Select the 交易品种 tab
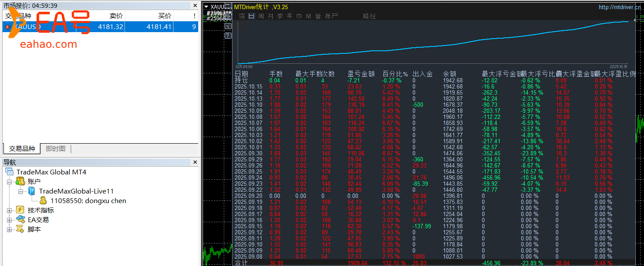 [x=22, y=149]
